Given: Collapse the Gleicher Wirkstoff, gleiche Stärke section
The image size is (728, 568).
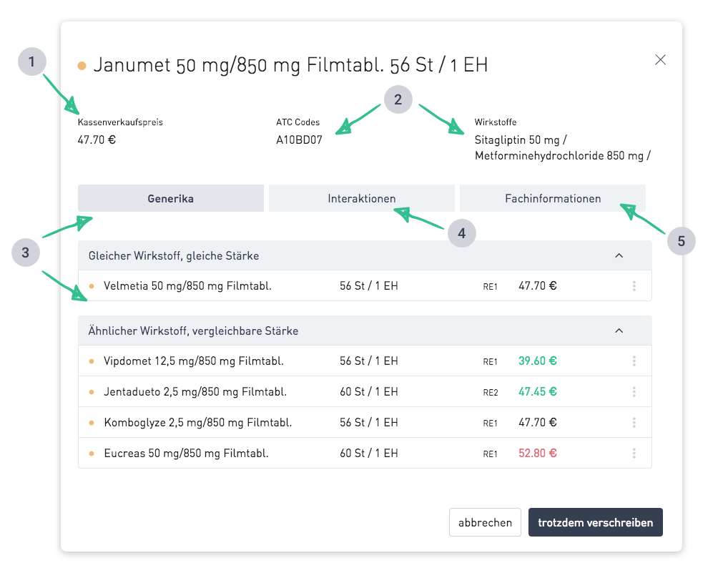Looking at the screenshot, I should 619,256.
